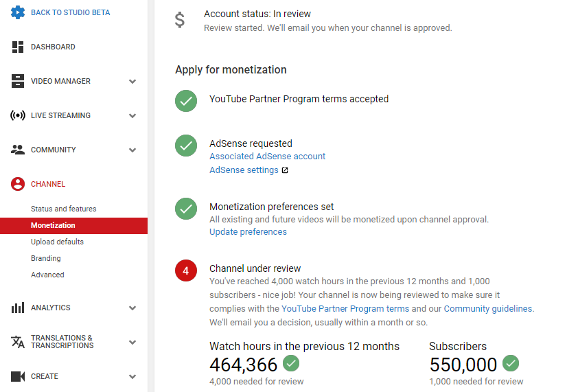Click green check next to watch hours count
The width and height of the screenshot is (578, 392).
[x=291, y=364]
